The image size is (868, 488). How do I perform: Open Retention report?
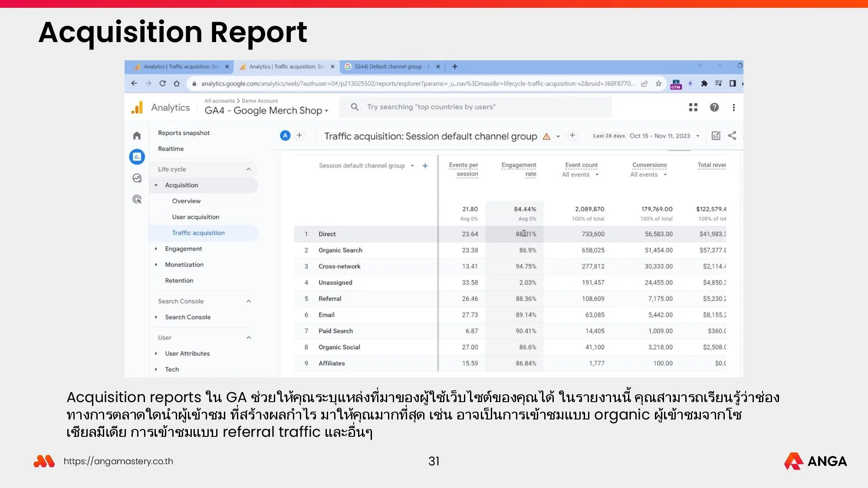[x=179, y=281]
